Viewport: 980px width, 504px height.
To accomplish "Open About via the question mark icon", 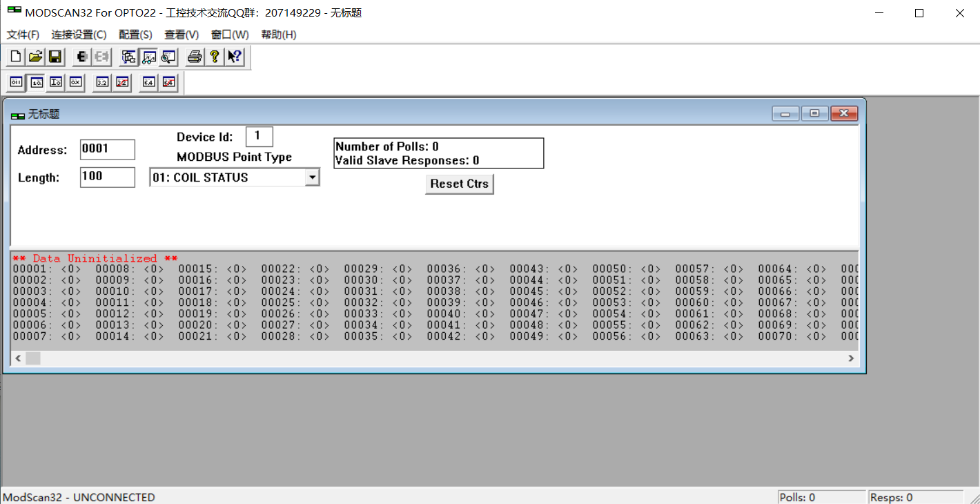I will tap(214, 56).
